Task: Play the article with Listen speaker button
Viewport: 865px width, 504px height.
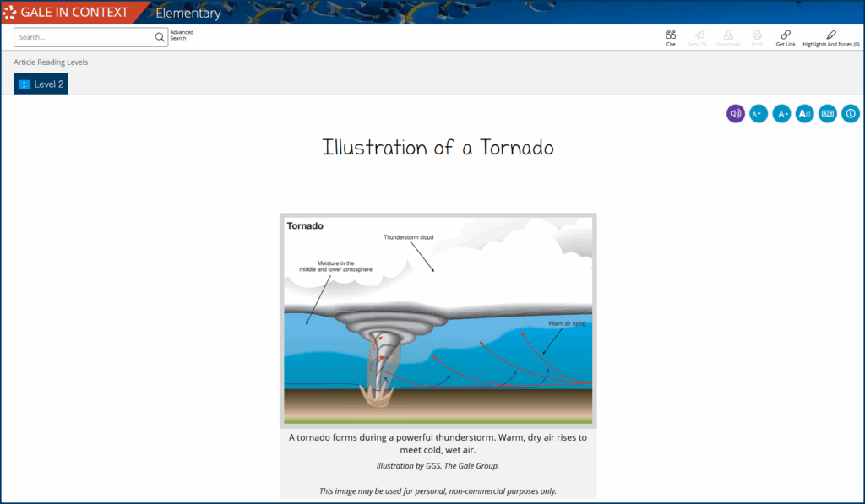Action: tap(736, 113)
